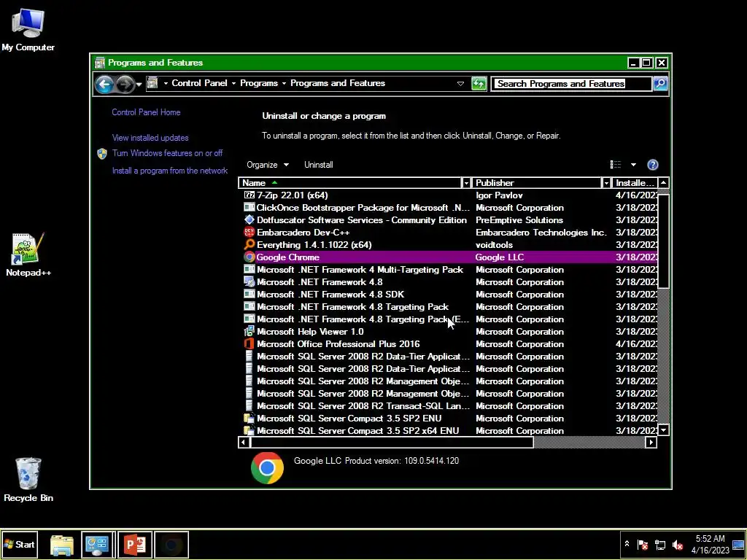Click the large Chrome logo in details pane
The width and height of the screenshot is (747, 560).
click(267, 468)
